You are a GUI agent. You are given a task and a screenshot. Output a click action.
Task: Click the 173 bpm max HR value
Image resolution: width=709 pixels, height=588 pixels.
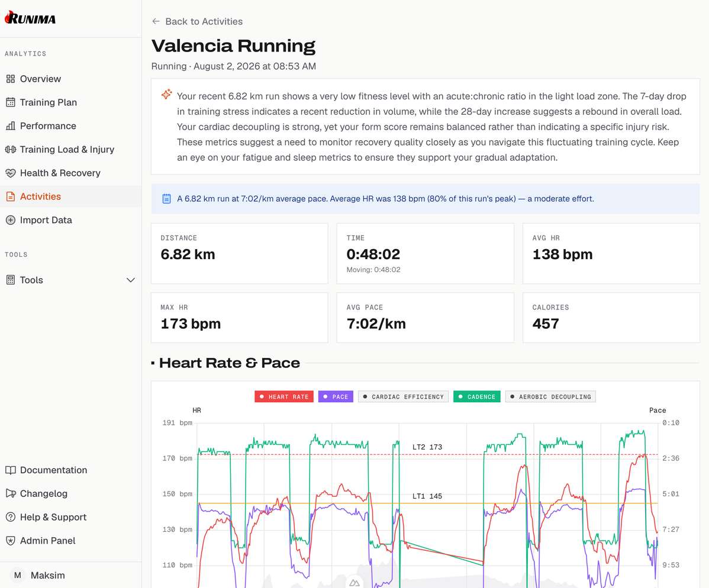191,324
